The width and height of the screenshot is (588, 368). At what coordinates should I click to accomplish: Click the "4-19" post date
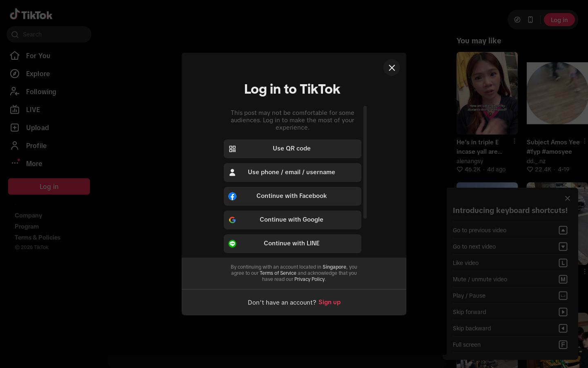click(x=563, y=169)
